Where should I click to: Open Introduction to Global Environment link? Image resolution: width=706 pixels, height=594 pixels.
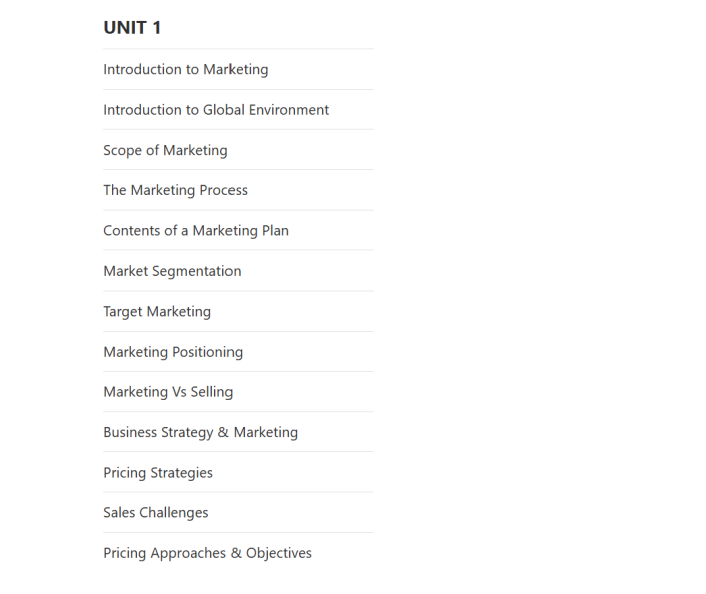coord(216,110)
